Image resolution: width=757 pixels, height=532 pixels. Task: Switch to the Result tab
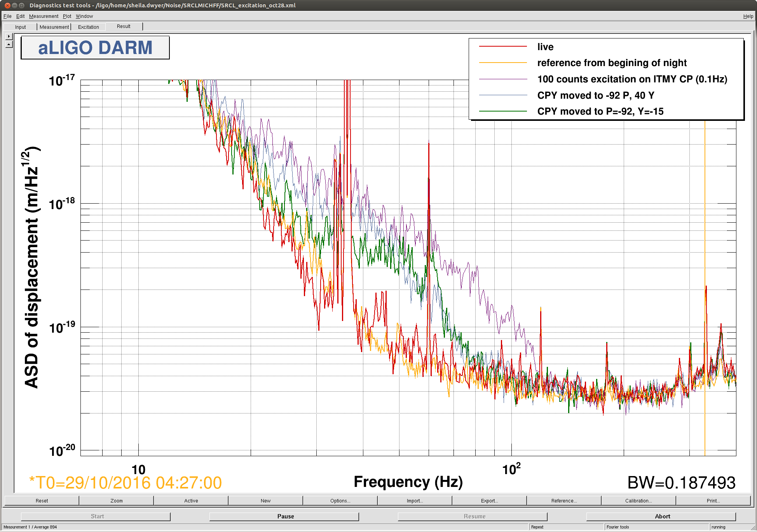124,26
